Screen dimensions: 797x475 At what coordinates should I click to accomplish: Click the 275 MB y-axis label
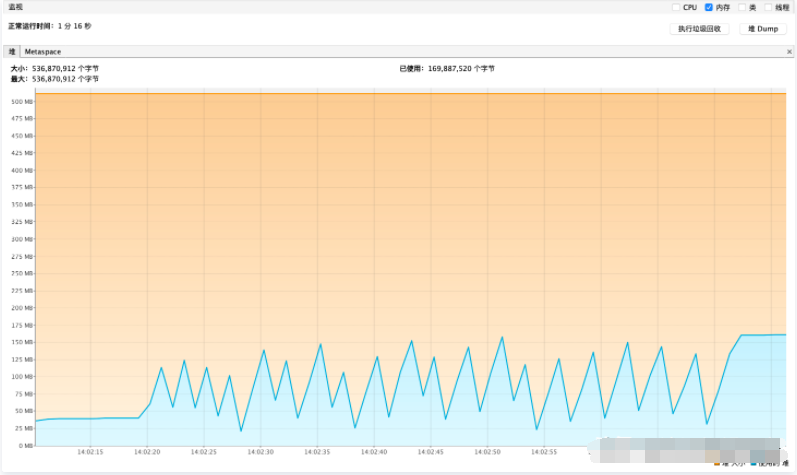tap(22, 257)
